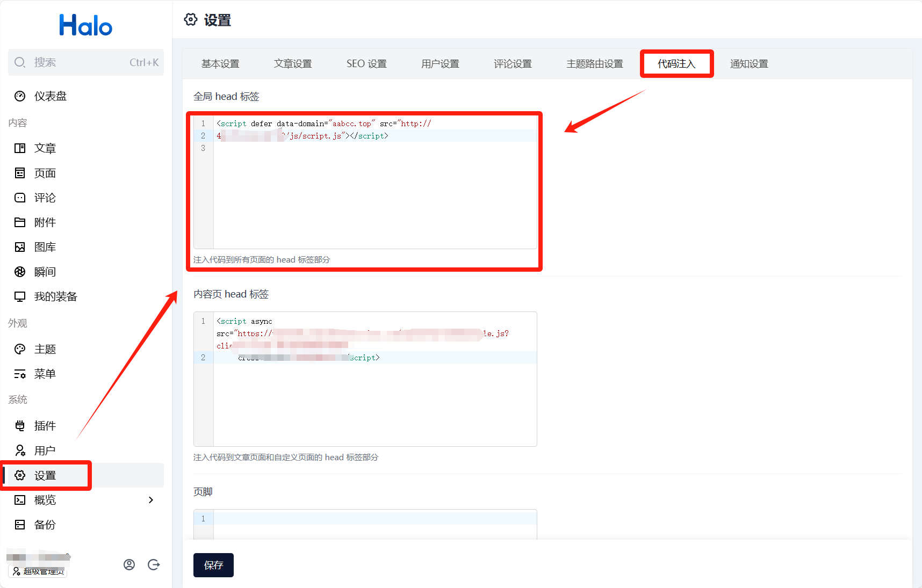Image resolution: width=922 pixels, height=588 pixels.
Task: Open the 通知设置 tab
Action: (749, 64)
